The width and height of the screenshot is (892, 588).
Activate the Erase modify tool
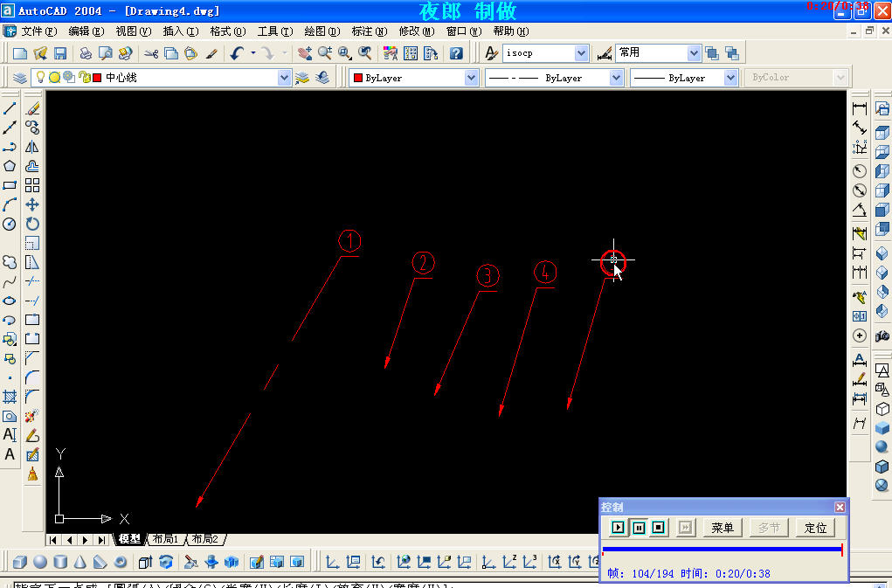[32, 108]
